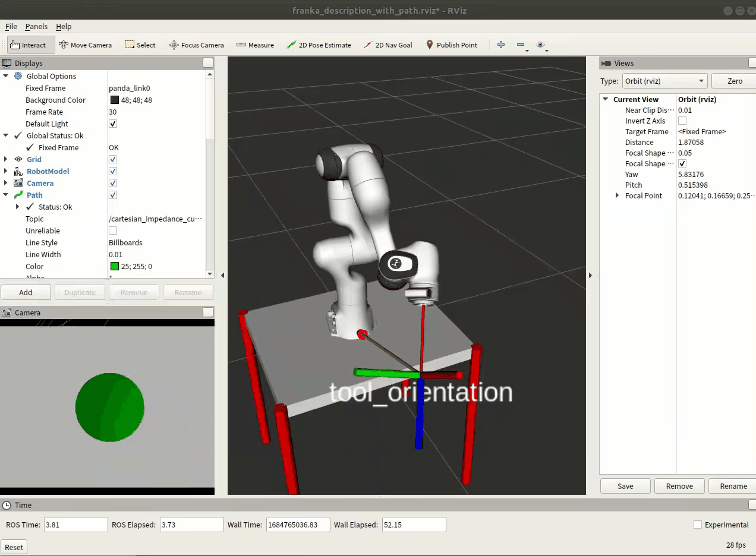Enable the Experimental checkbox
The width and height of the screenshot is (756, 556).
[698, 525]
